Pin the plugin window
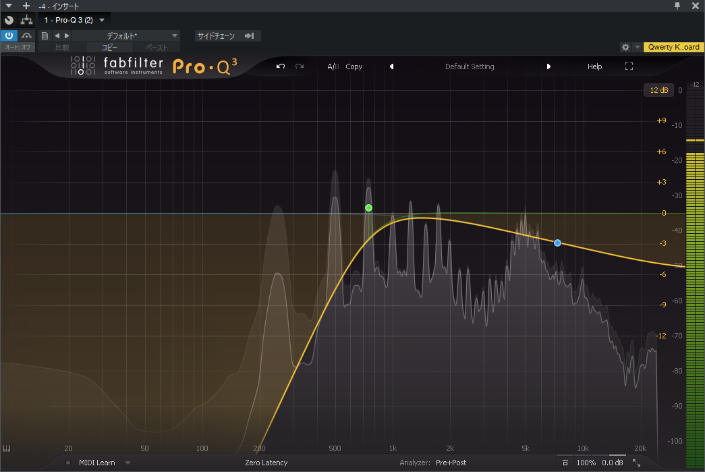 [x=677, y=5]
